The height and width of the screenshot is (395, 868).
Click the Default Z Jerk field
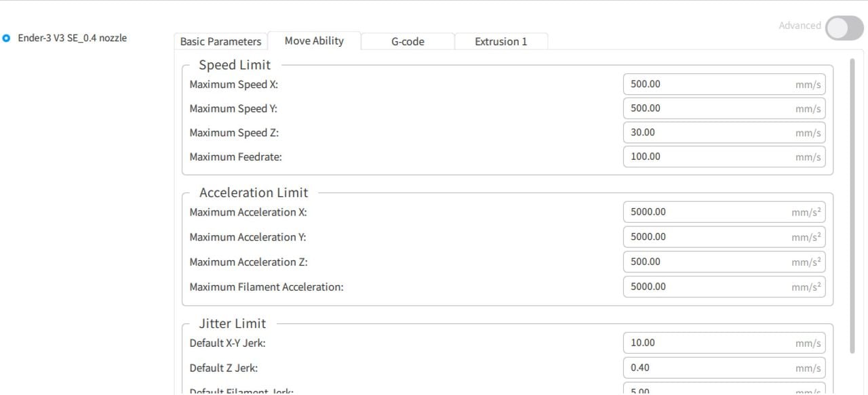tap(705, 368)
